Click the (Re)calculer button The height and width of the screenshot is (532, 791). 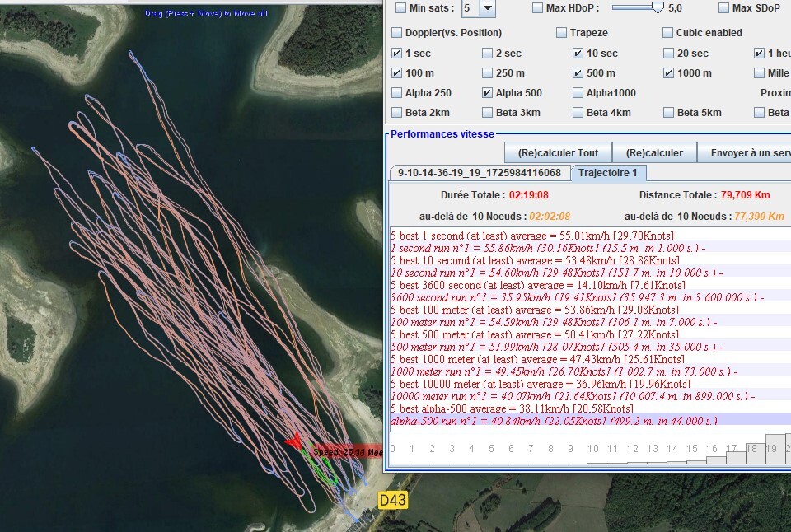654,153
